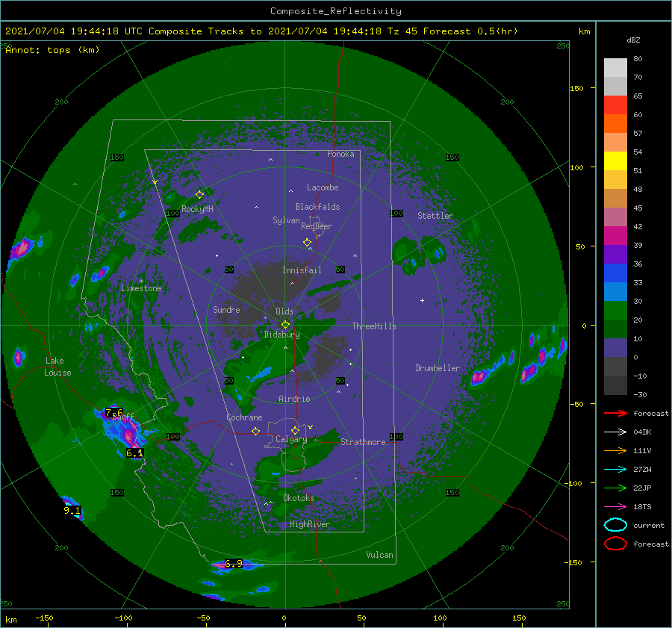Select the white 04DK track arrow

click(x=615, y=432)
